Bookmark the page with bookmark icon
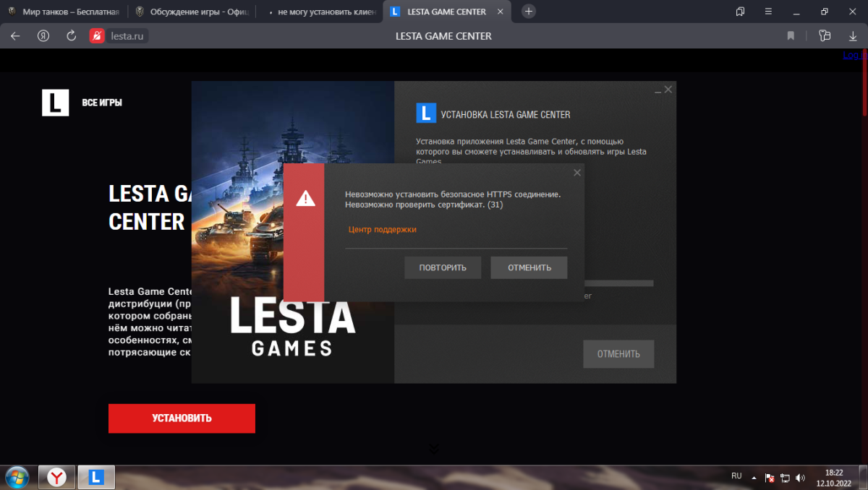868x490 pixels. [x=791, y=36]
